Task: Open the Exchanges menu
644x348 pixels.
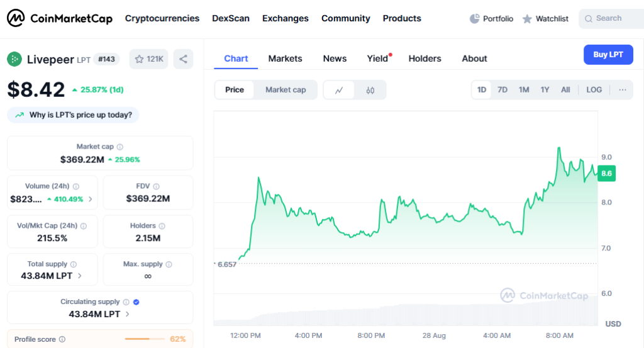Action: (x=286, y=18)
